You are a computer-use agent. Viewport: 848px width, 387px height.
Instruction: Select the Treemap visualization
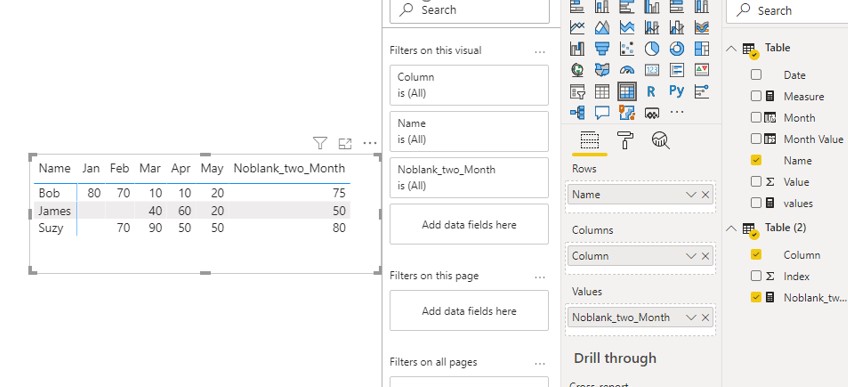pos(701,49)
